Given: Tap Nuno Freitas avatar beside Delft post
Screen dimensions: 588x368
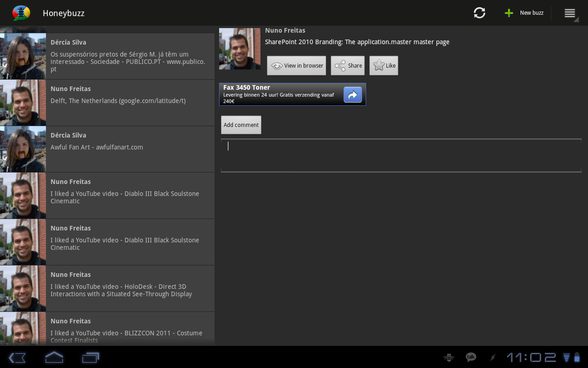Looking at the screenshot, I should (23, 103).
